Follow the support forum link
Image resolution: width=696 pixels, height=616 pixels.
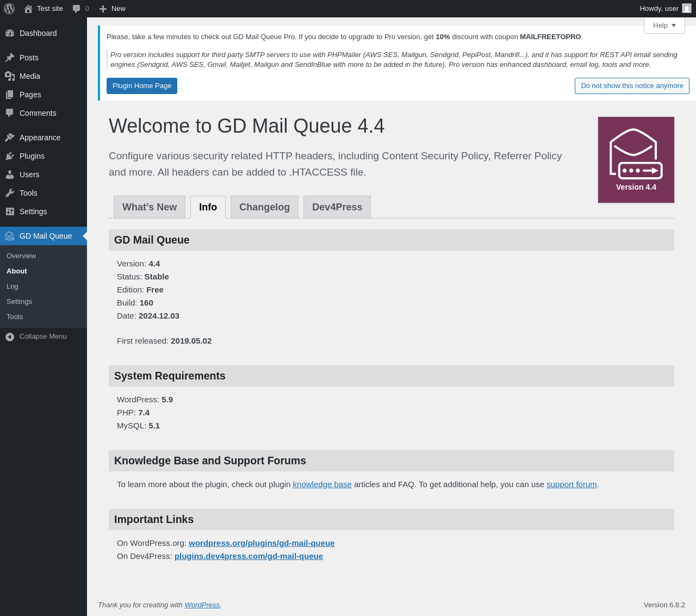coord(571,484)
